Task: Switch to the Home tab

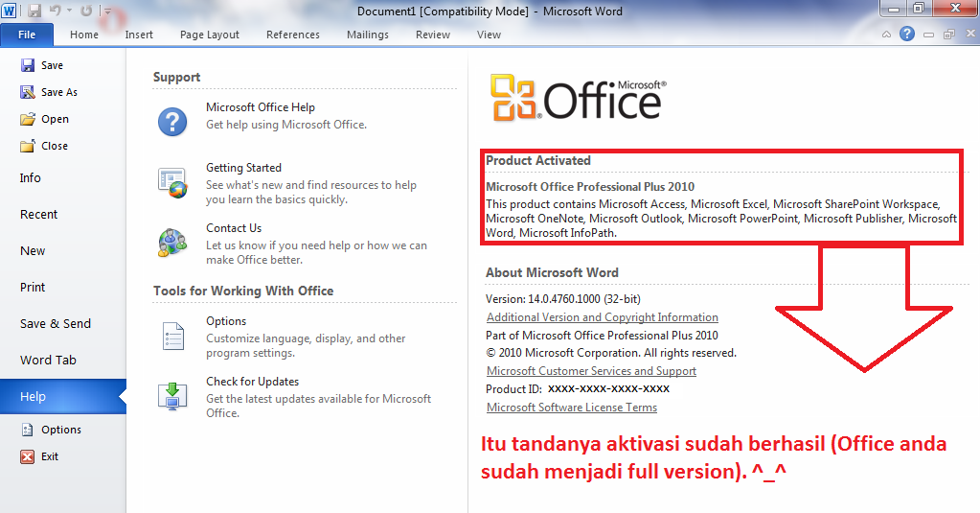Action: click(83, 35)
